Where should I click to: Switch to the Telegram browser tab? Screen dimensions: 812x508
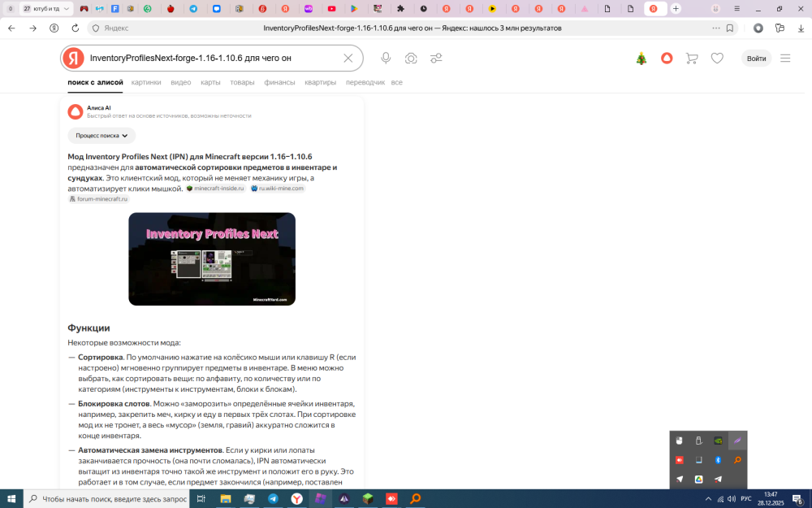tap(194, 9)
